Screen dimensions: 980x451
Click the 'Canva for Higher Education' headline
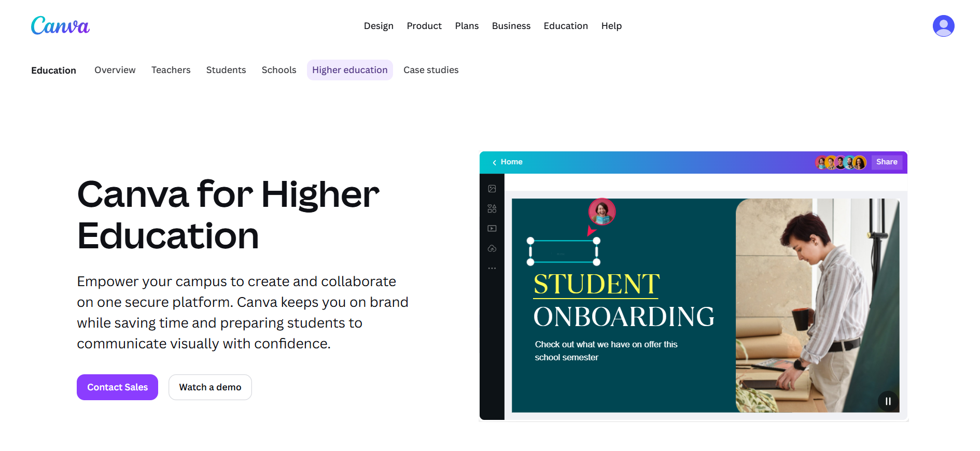point(228,215)
